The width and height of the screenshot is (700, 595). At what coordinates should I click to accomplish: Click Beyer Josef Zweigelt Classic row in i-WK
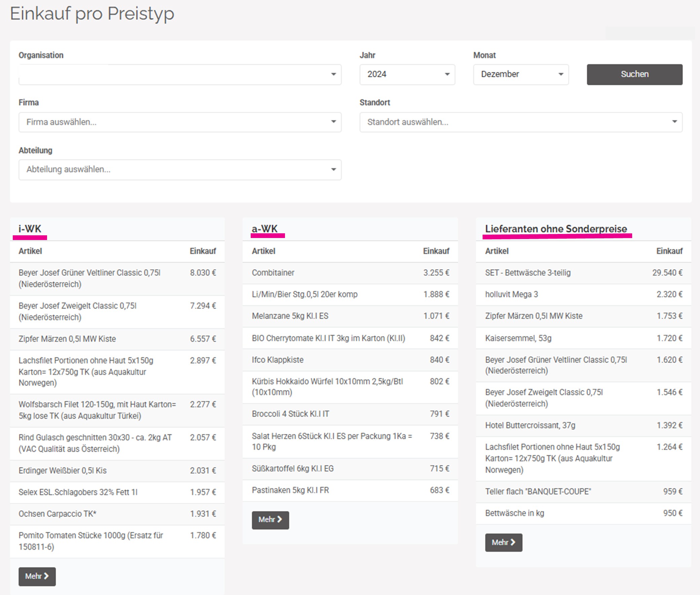pyautogui.click(x=117, y=312)
